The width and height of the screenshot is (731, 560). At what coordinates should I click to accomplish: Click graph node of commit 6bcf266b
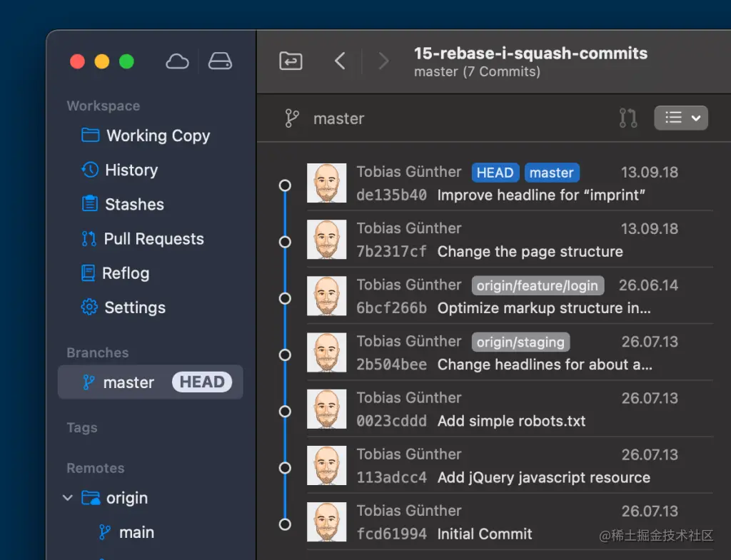tap(285, 298)
